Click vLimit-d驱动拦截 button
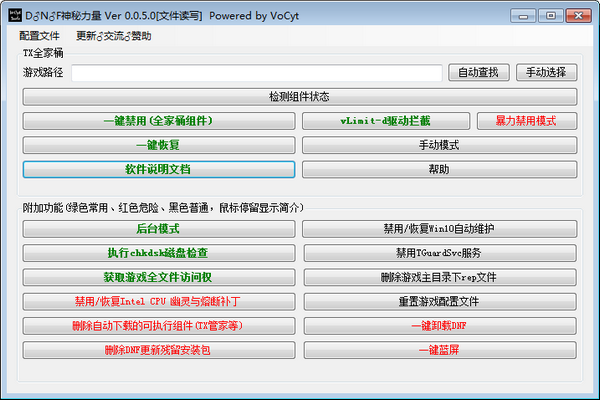Viewport: 600px width, 400px height. [386, 121]
